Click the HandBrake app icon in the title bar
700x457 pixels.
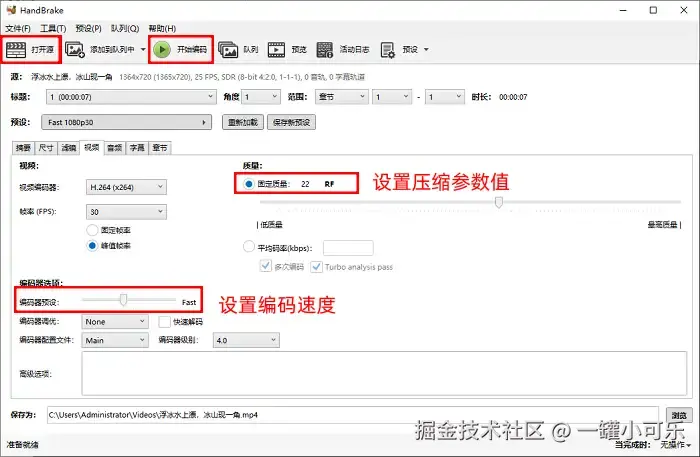11,10
